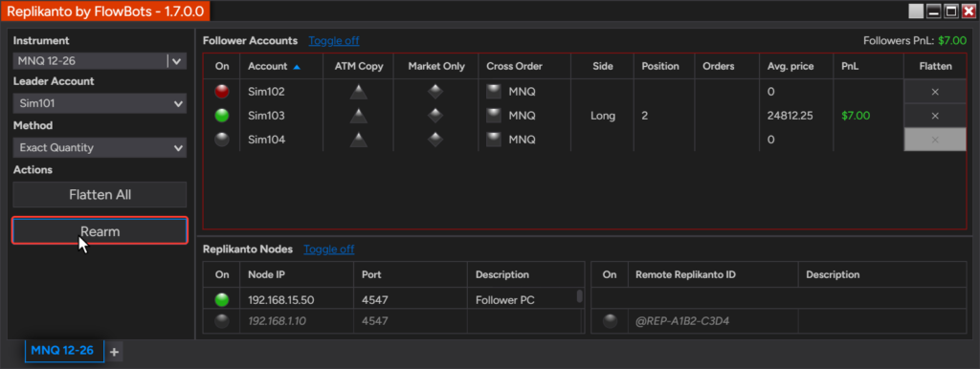This screenshot has height=369, width=980.
Task: Click the Flatten All button
Action: [x=100, y=195]
